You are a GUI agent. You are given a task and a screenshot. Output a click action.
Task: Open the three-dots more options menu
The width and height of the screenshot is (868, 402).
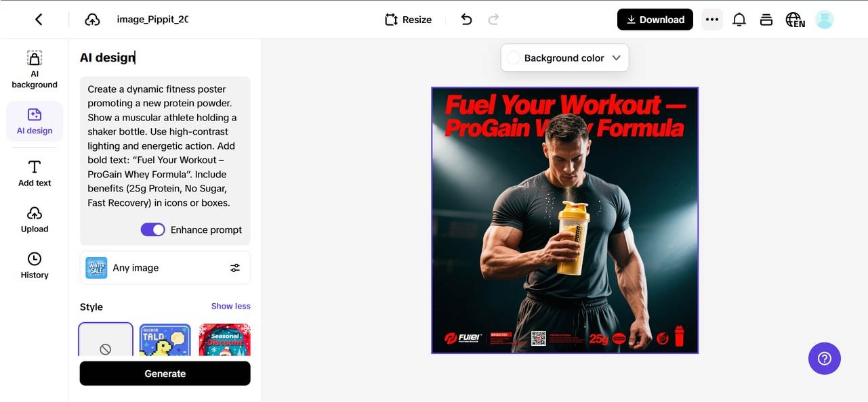click(x=711, y=20)
